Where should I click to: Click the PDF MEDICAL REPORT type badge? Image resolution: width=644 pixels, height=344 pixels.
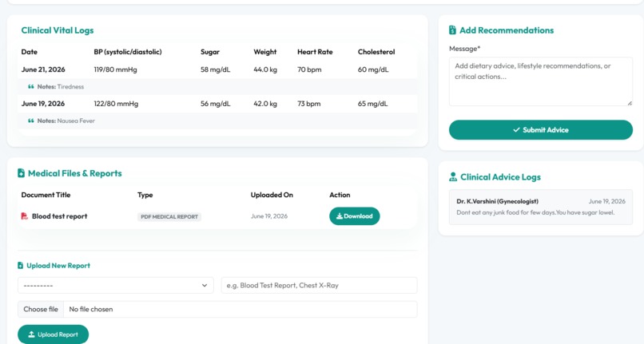(x=169, y=217)
